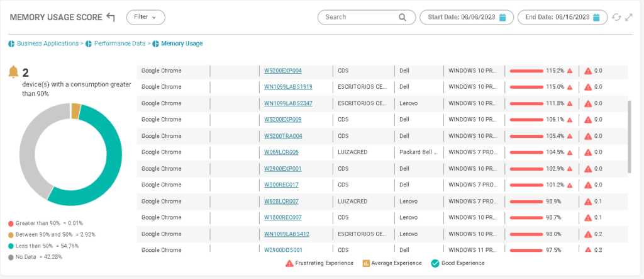Click the back arrow beside Memory Usage Score
The image size is (644, 279).
[111, 17]
